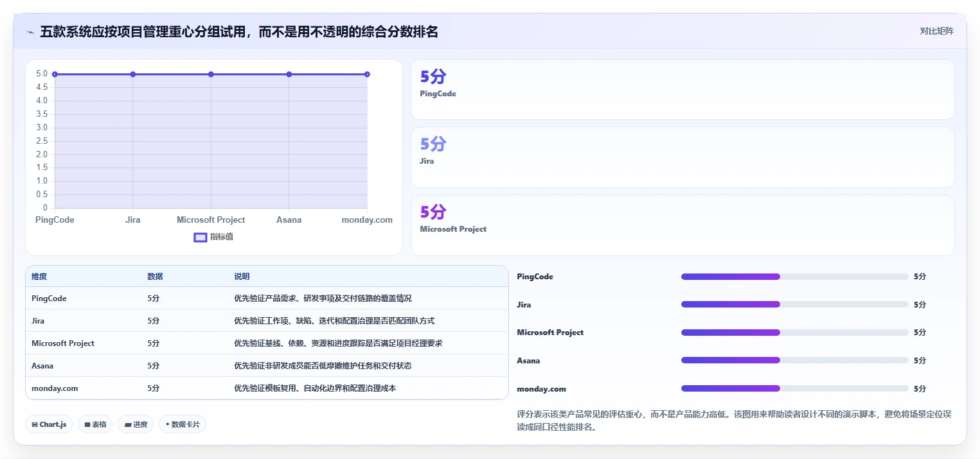Click the Jira data point on chart
The height and width of the screenshot is (459, 980).
point(133,74)
